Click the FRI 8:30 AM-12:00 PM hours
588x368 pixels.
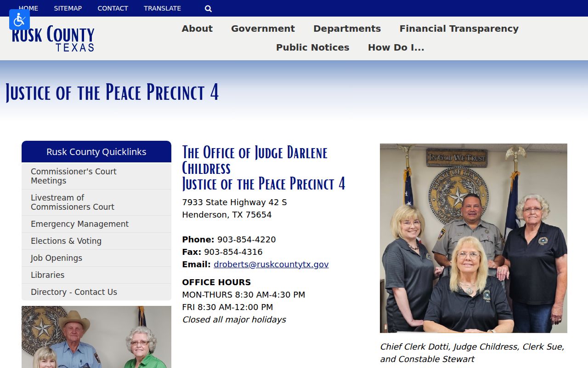coord(227,307)
